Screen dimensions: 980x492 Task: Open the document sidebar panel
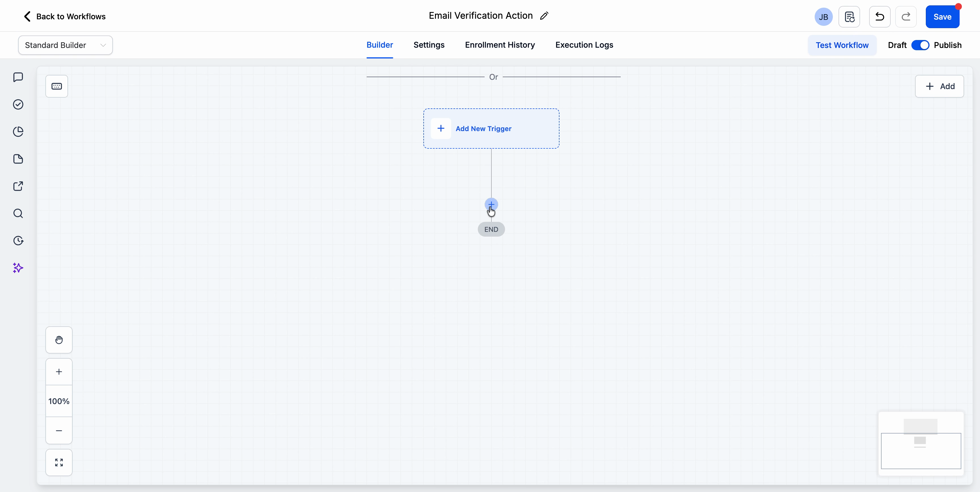click(18, 159)
